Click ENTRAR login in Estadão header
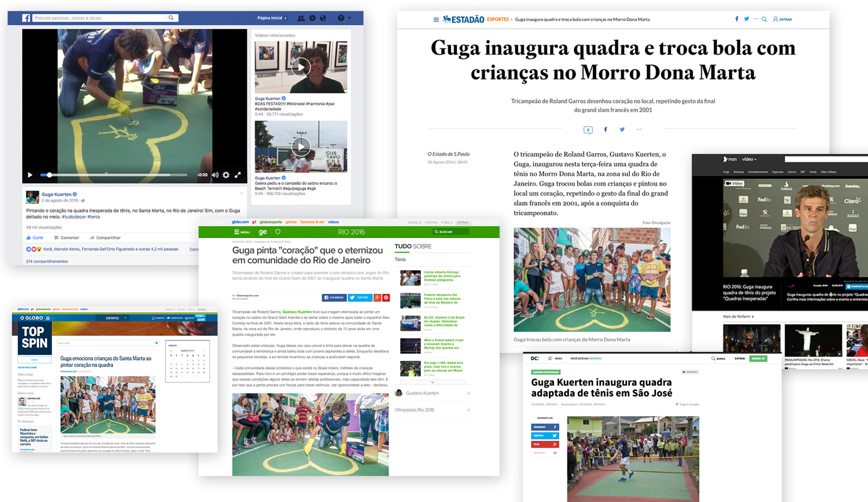Screen dimensions: 868x502 782,19
